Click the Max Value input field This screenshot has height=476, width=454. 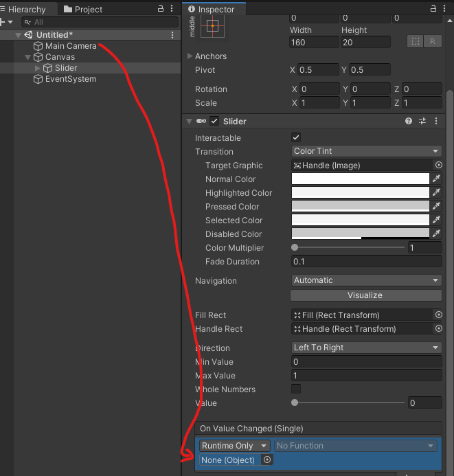(x=366, y=376)
